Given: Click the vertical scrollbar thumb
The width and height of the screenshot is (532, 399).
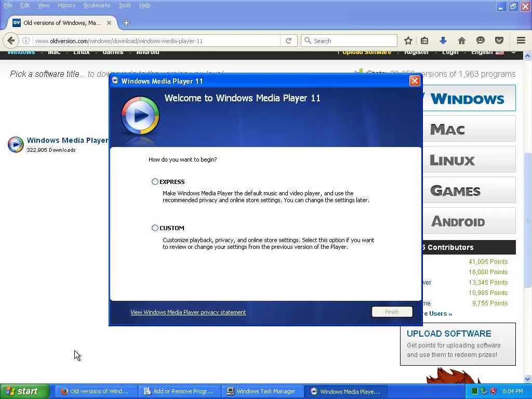Looking at the screenshot, I should 528,220.
